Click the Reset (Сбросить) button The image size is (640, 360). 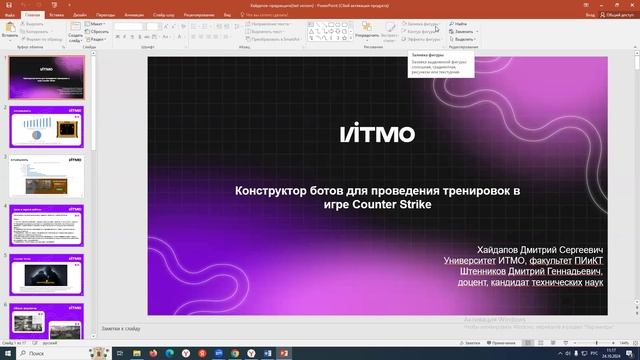(97, 31)
